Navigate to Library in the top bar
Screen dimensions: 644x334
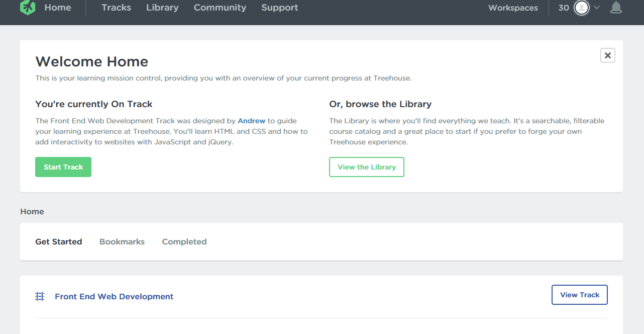[162, 8]
